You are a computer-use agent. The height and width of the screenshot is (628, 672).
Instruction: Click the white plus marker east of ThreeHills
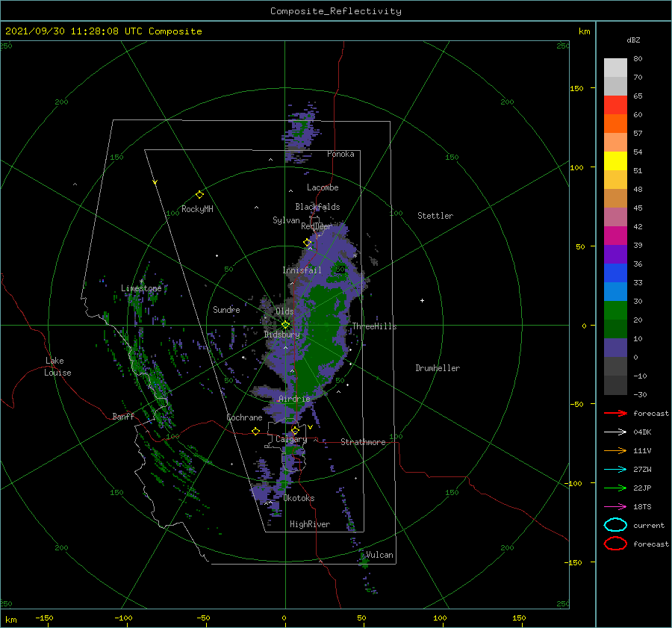(x=422, y=300)
